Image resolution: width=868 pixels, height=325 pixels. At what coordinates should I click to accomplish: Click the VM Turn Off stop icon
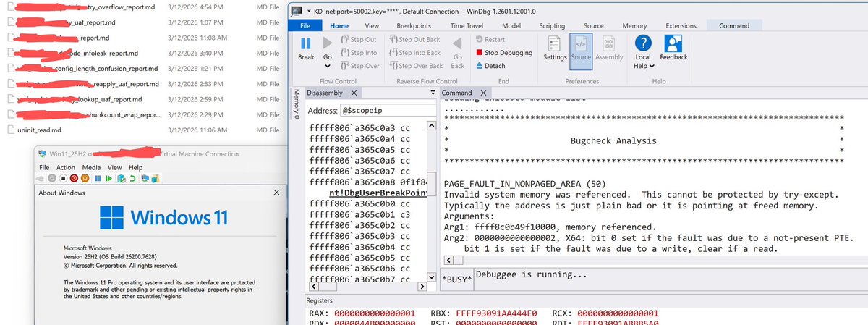tap(63, 178)
